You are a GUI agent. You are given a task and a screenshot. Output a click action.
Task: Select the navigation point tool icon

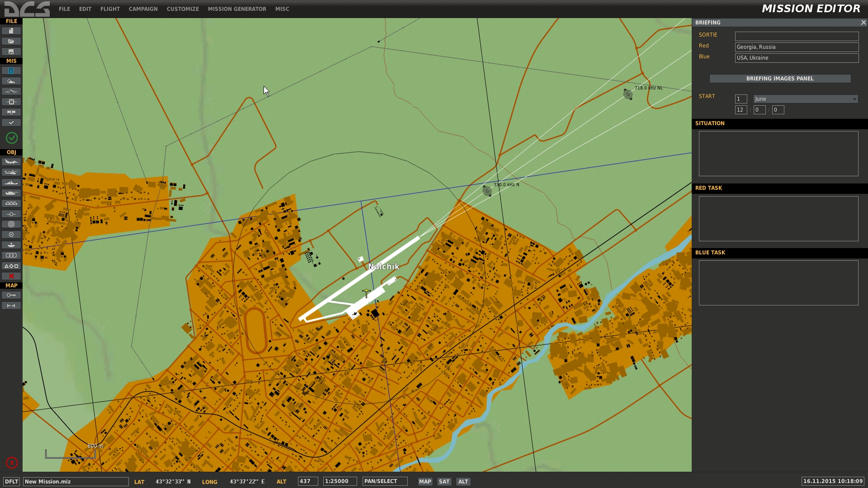[11, 214]
